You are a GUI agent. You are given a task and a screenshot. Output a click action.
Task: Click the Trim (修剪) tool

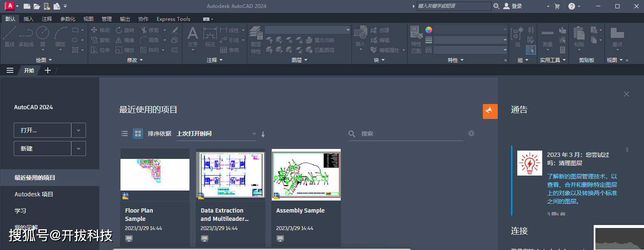pyautogui.click(x=150, y=30)
